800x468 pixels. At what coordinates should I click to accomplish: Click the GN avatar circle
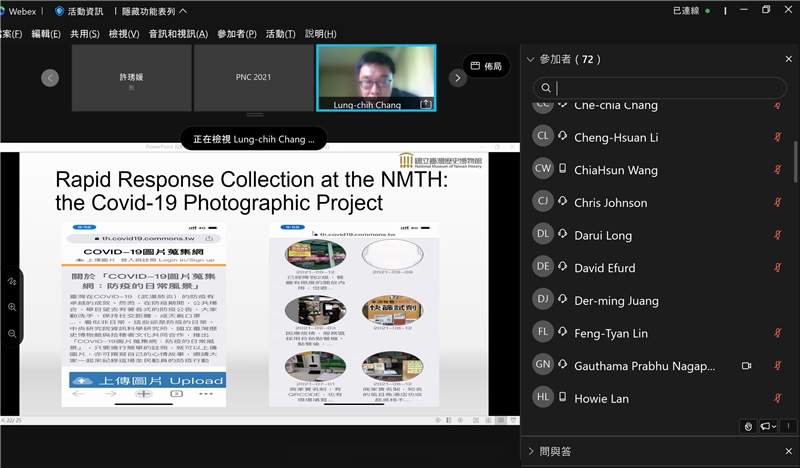point(543,364)
